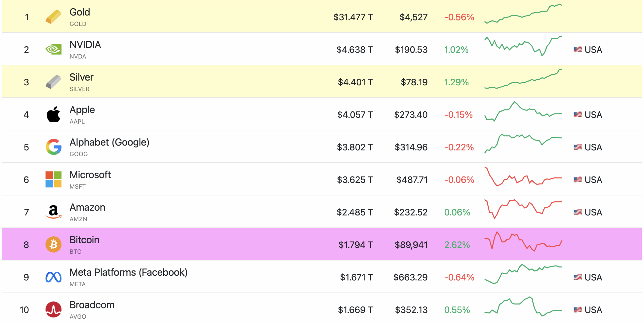Click the USA country label for Amazon
This screenshot has width=644, height=323.
click(x=593, y=212)
